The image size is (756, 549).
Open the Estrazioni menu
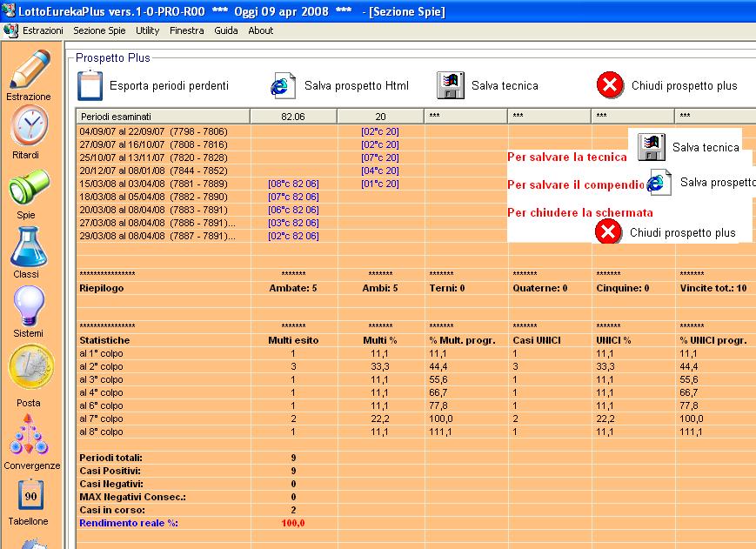(x=43, y=30)
